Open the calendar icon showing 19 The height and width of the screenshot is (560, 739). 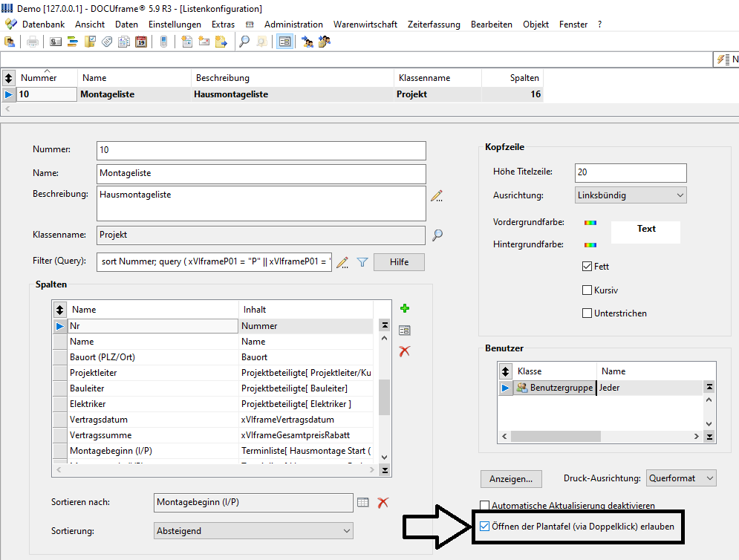click(141, 42)
